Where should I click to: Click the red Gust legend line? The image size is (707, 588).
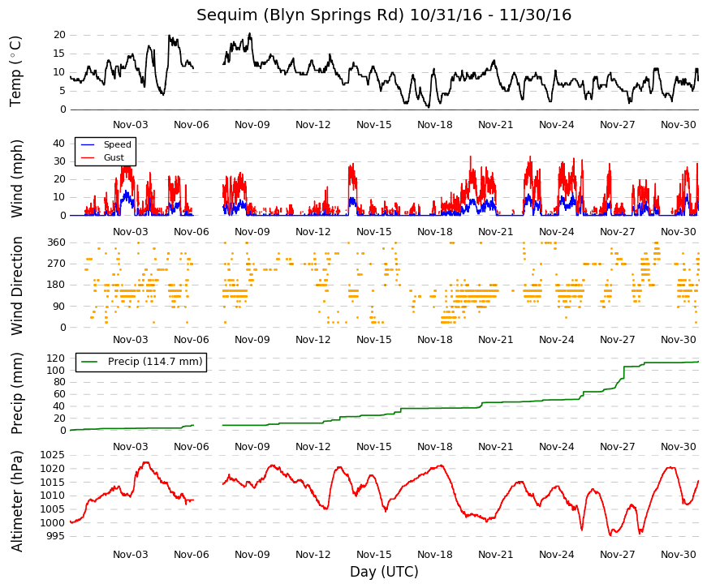coord(88,157)
